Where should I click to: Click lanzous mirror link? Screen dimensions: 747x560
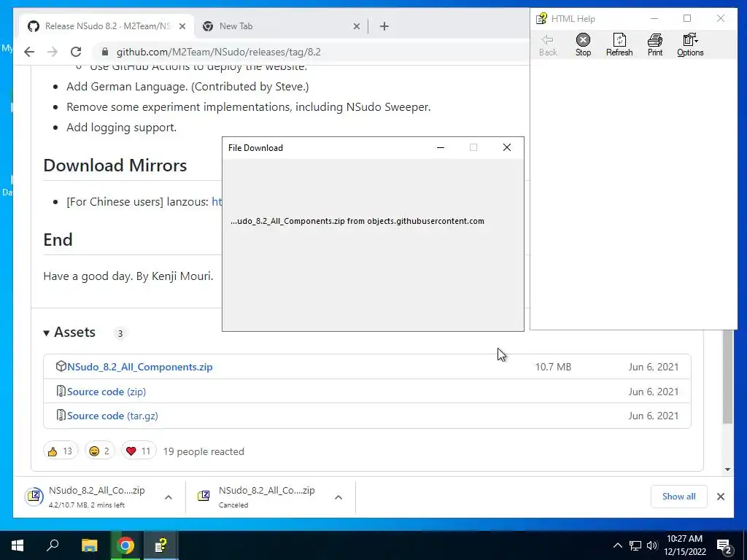(x=217, y=201)
